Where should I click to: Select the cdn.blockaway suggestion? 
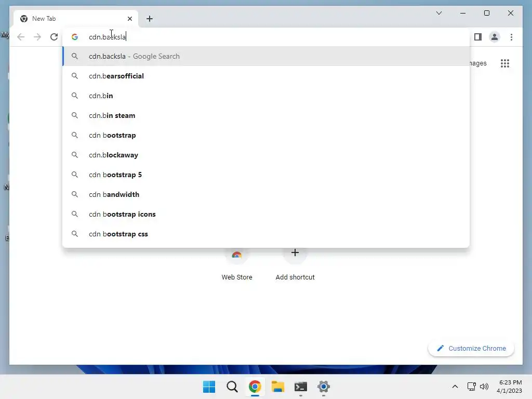pos(266,155)
